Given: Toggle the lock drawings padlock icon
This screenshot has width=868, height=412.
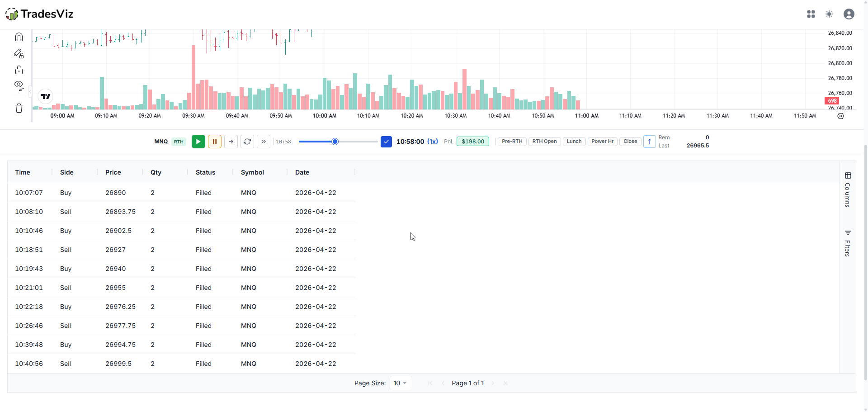Looking at the screenshot, I should pyautogui.click(x=19, y=70).
